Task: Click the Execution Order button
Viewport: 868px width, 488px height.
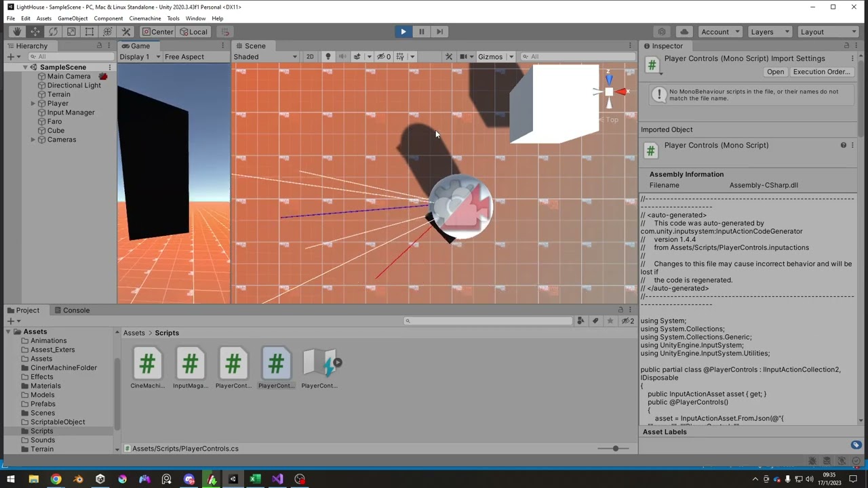Action: tap(821, 72)
